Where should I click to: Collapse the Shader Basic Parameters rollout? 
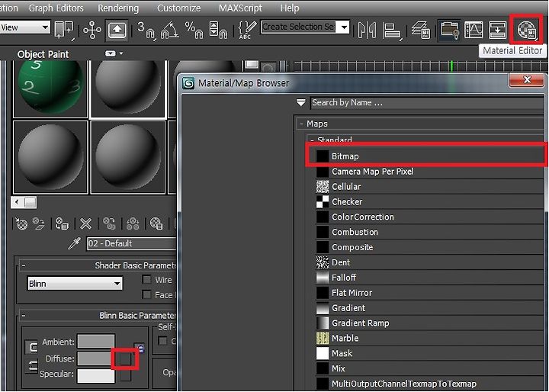pos(24,265)
